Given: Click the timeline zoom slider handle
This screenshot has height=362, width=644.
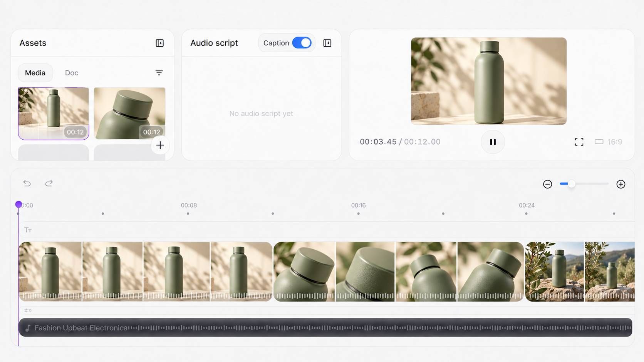Looking at the screenshot, I should point(572,184).
